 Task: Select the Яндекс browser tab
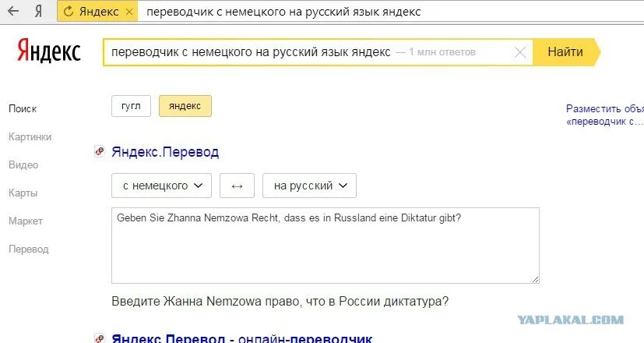coord(98,11)
